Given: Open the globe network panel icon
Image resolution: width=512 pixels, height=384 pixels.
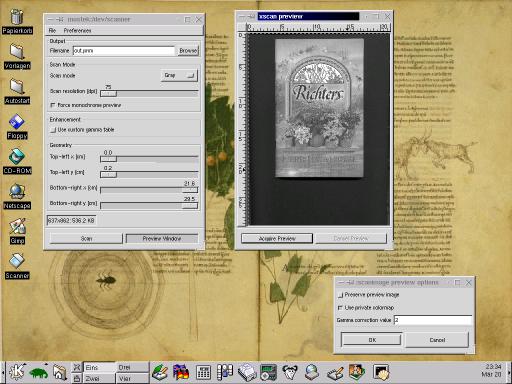Looking at the screenshot, I should [312, 372].
